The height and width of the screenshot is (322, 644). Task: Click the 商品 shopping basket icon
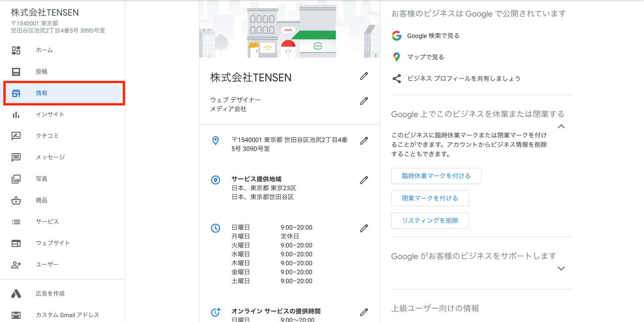coord(16,200)
